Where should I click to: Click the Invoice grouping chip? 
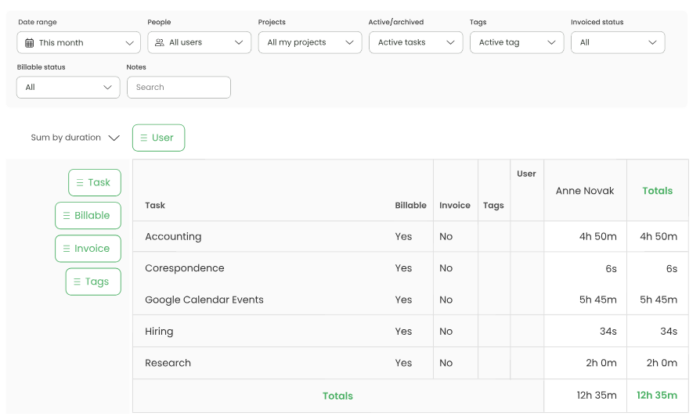click(88, 249)
